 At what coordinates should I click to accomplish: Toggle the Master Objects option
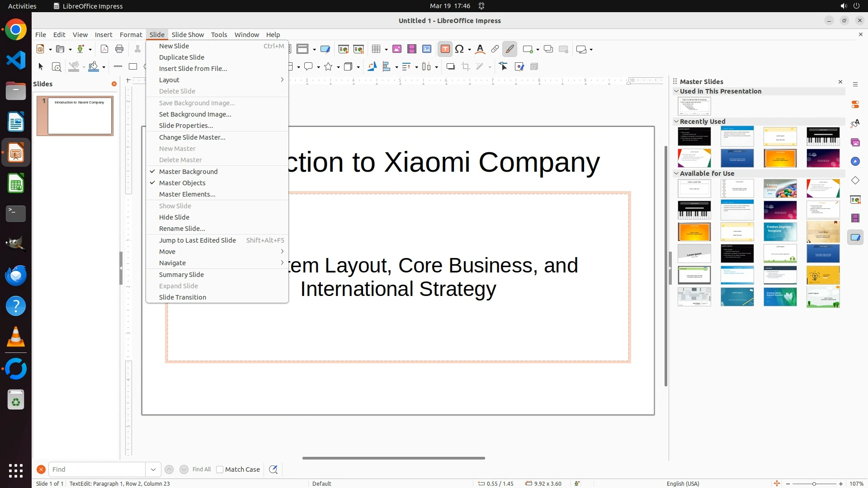tap(182, 183)
